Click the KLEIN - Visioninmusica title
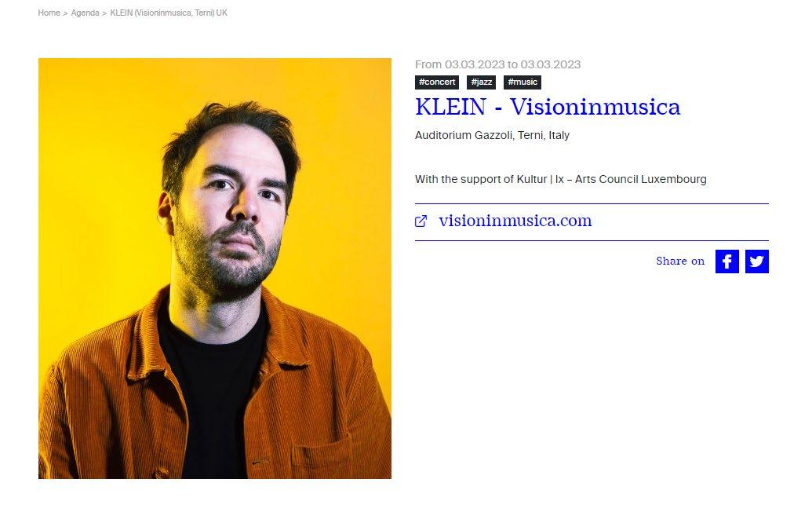 click(548, 107)
